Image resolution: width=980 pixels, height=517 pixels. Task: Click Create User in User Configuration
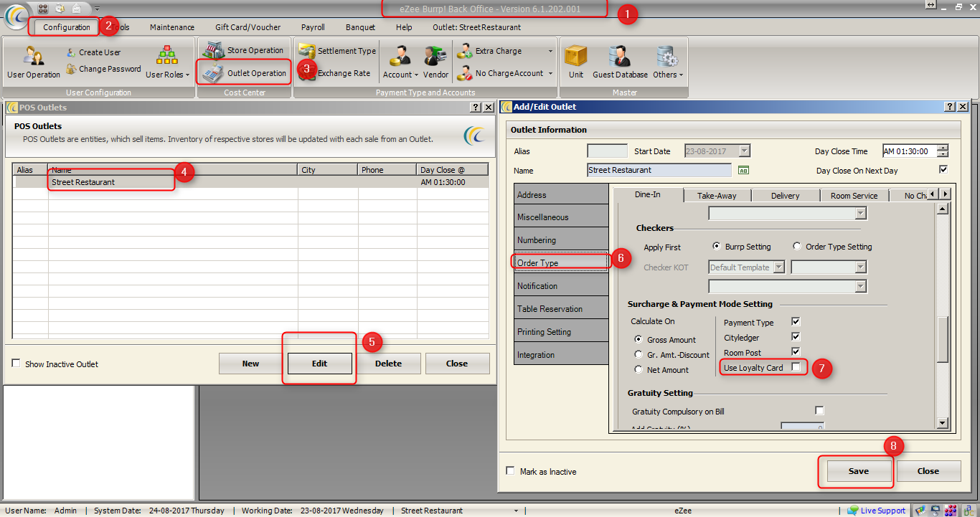point(94,52)
